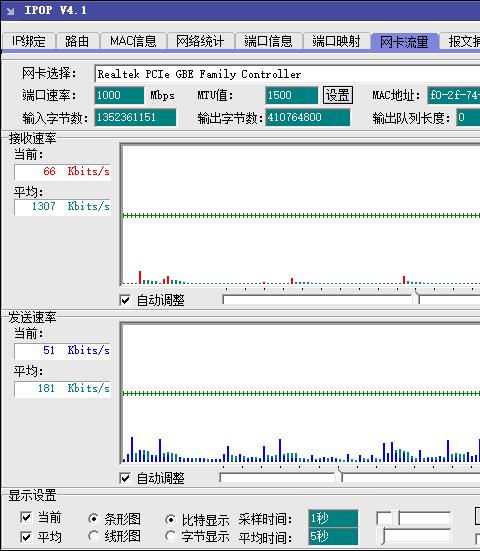The height and width of the screenshot is (551, 480).
Task: Click the 采样时间 field showing 1秒
Action: [x=333, y=518]
